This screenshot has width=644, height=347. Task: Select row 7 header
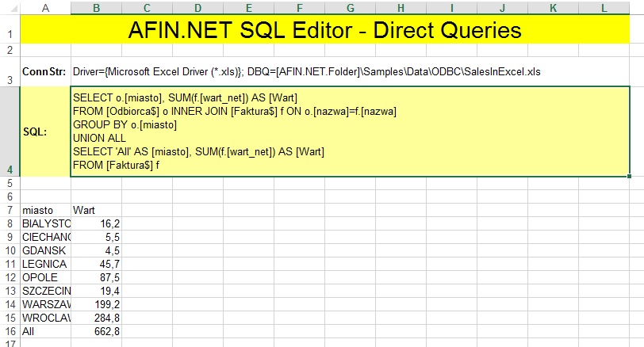(x=10, y=210)
